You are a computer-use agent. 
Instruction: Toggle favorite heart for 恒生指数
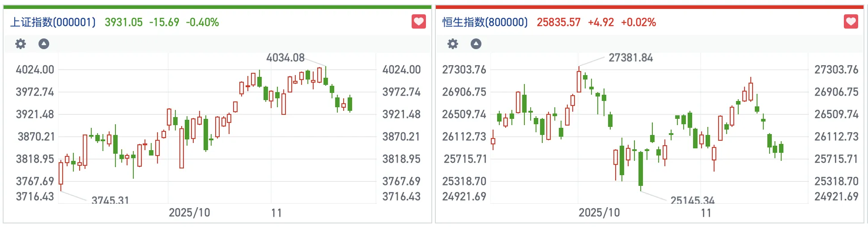851,21
